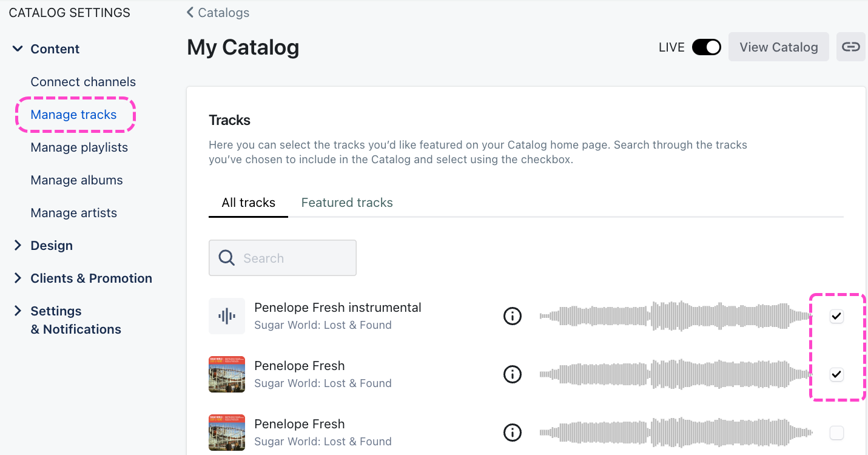This screenshot has height=455, width=868.
Task: Click back arrow to Catalogs
Action: pyautogui.click(x=190, y=13)
